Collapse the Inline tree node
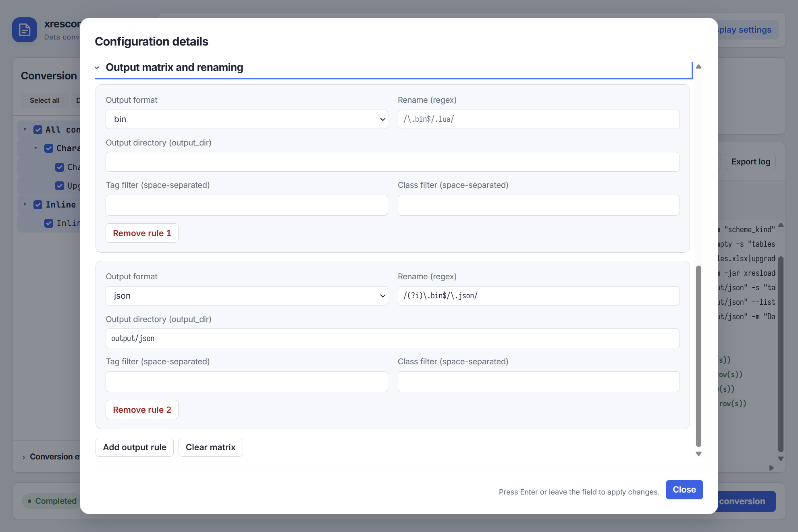 coord(25,205)
